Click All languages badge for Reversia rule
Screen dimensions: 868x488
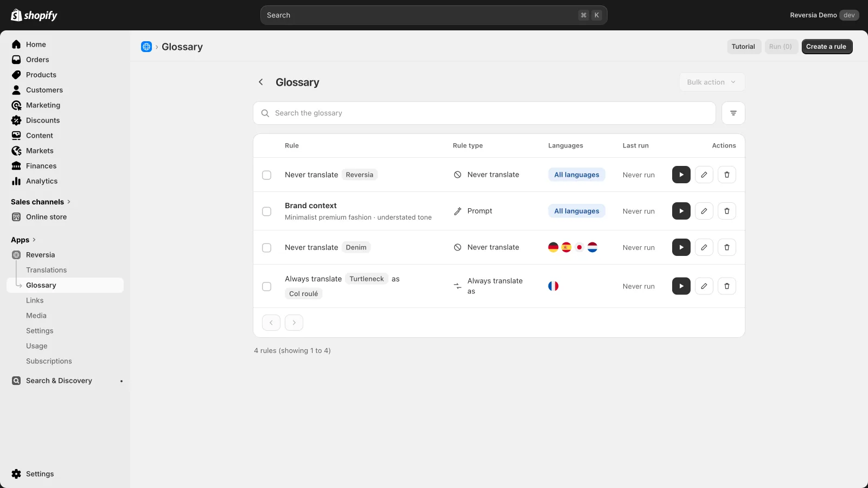[577, 175]
